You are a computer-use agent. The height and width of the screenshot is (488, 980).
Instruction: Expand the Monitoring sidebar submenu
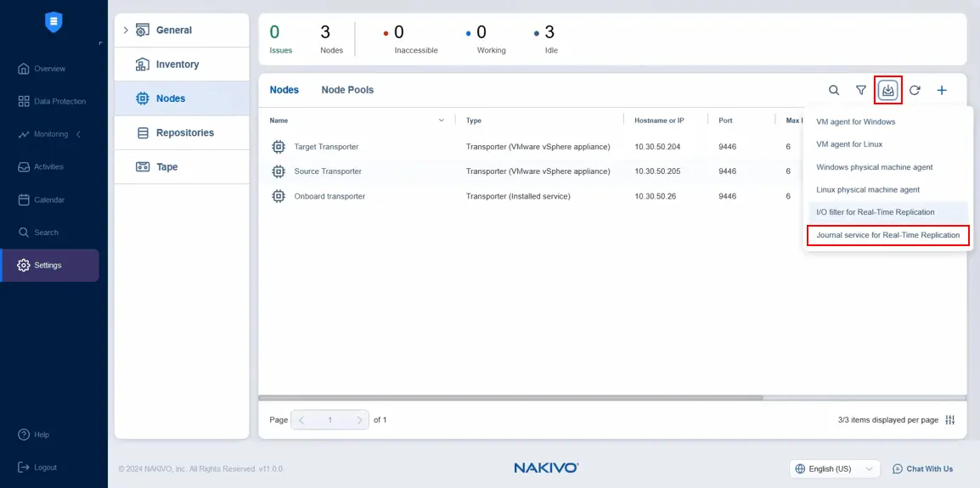[x=79, y=134]
